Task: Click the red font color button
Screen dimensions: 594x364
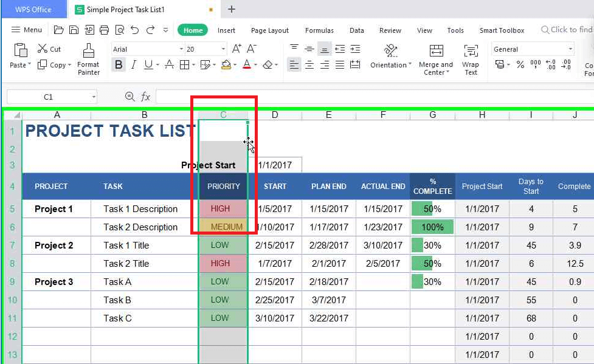Action: [246, 64]
